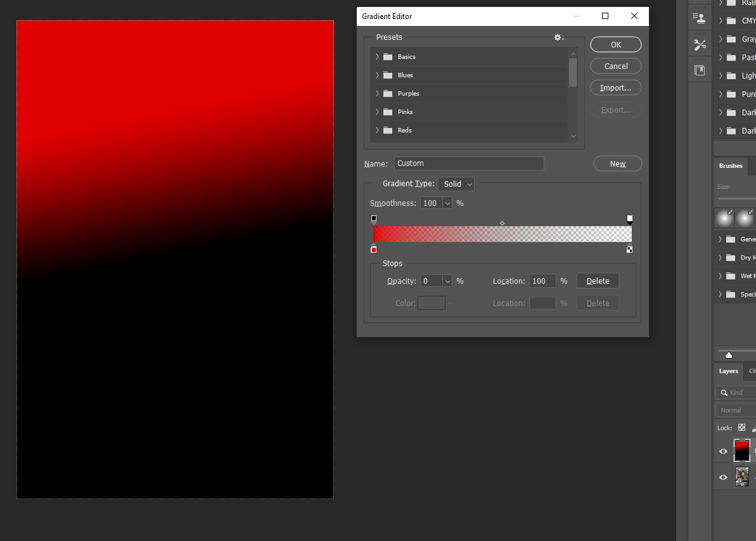Click Import to load gradient presets
Viewport: 756px width, 541px height.
click(x=615, y=87)
